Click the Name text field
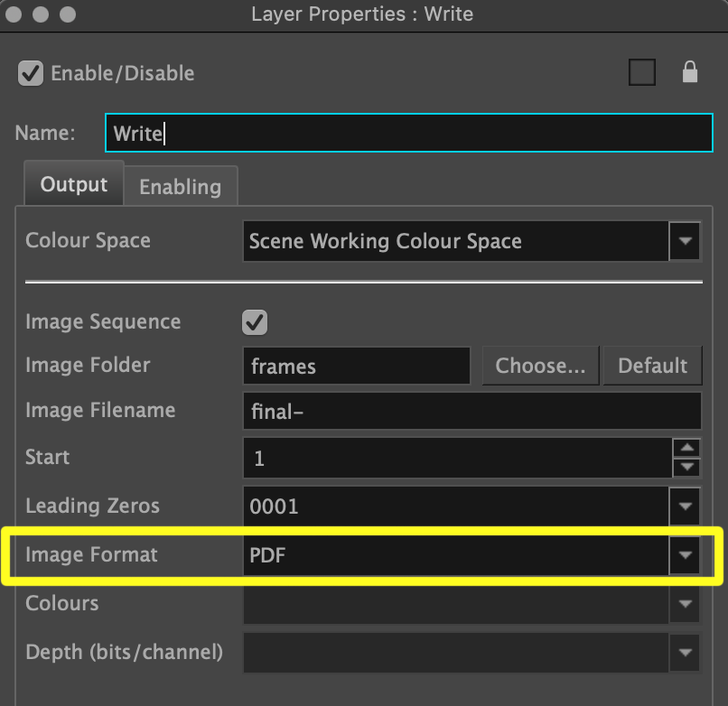The image size is (728, 706). point(408,134)
